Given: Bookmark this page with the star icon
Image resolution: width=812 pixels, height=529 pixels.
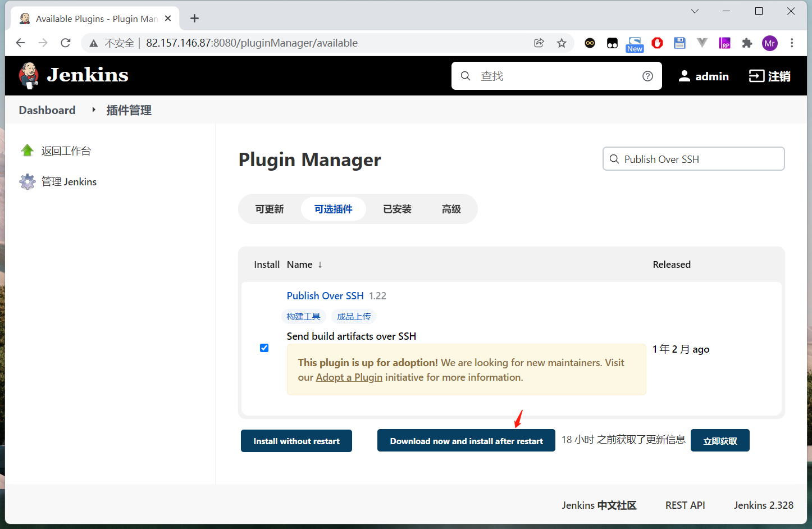Looking at the screenshot, I should pos(562,43).
